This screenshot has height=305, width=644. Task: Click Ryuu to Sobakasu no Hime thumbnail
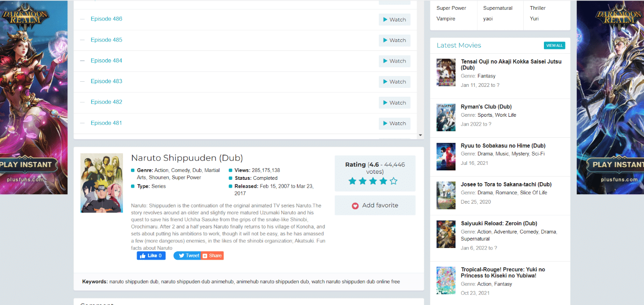pyautogui.click(x=446, y=156)
